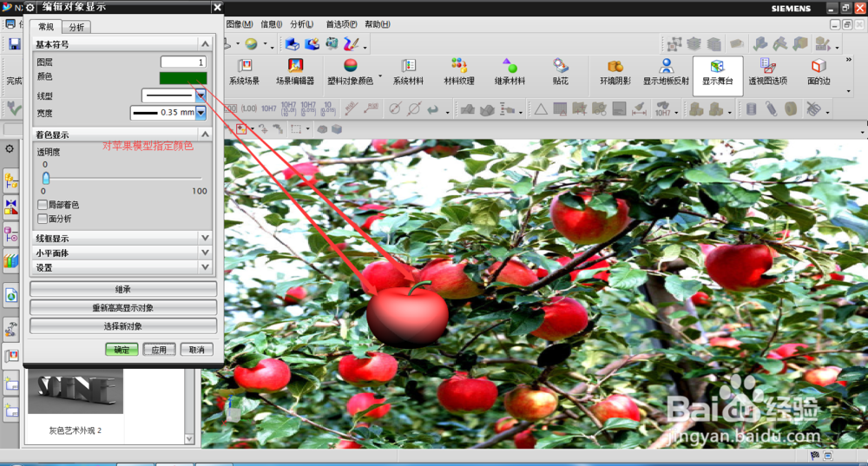The width and height of the screenshot is (868, 466).
Task: Open the 首选项(P) menu
Action: [x=341, y=23]
